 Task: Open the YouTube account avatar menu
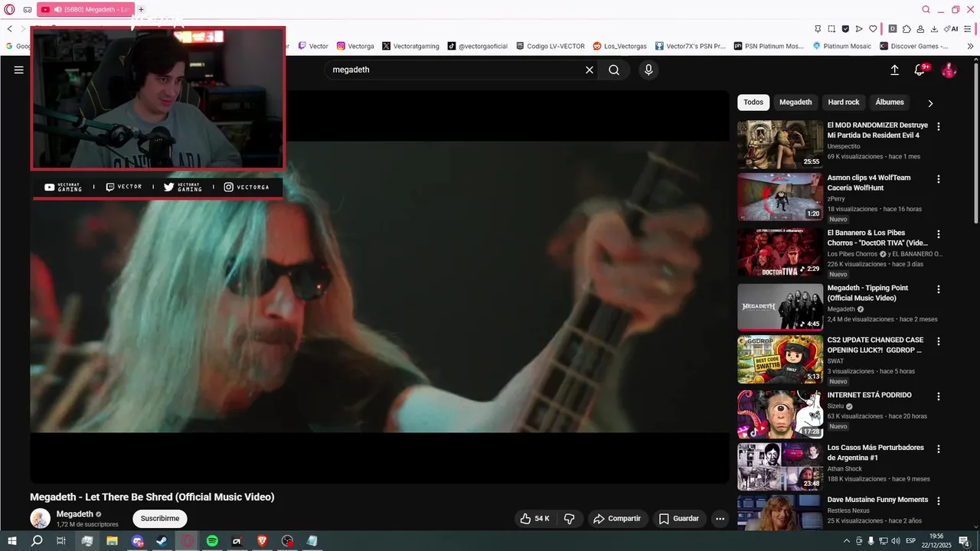tap(949, 70)
